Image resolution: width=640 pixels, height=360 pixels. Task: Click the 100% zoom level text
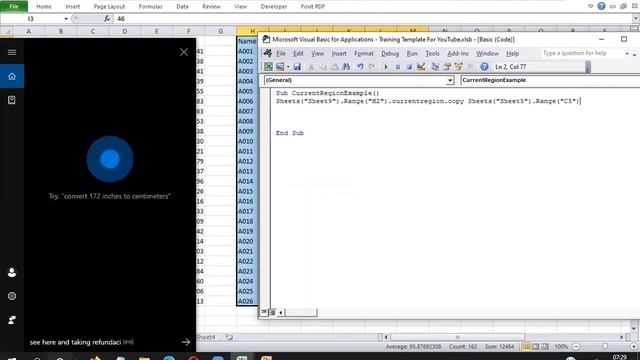(x=561, y=347)
